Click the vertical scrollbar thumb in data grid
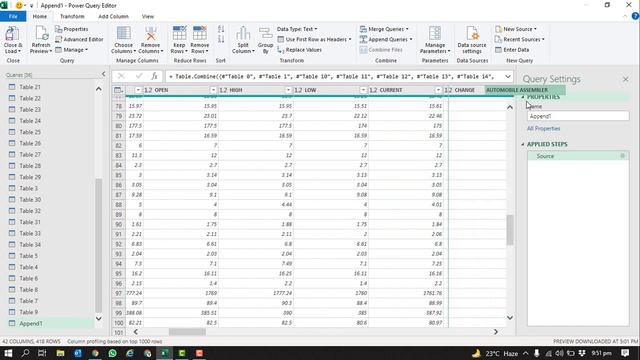The width and height of the screenshot is (640, 360). (510, 230)
